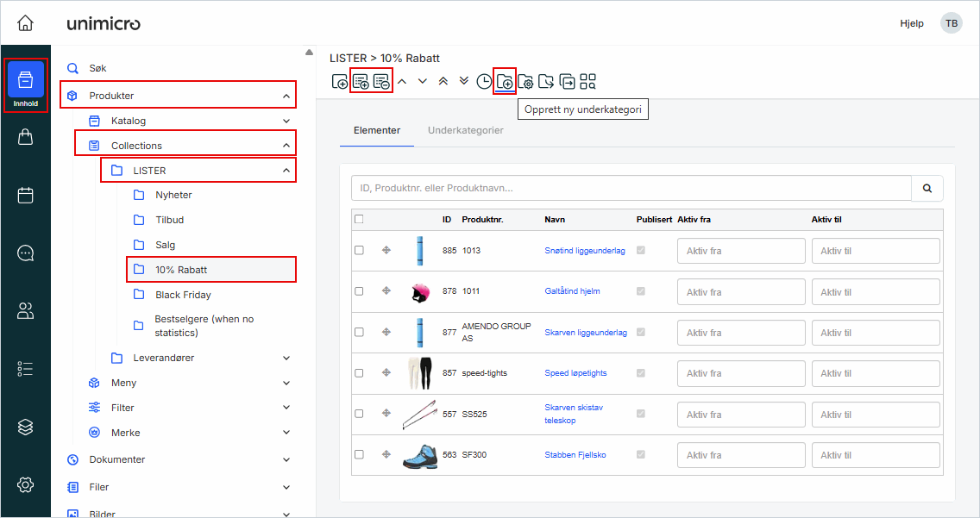This screenshot has width=980, height=518.
Task: Toggle the select-all checkbox in table header
Action: 359,219
